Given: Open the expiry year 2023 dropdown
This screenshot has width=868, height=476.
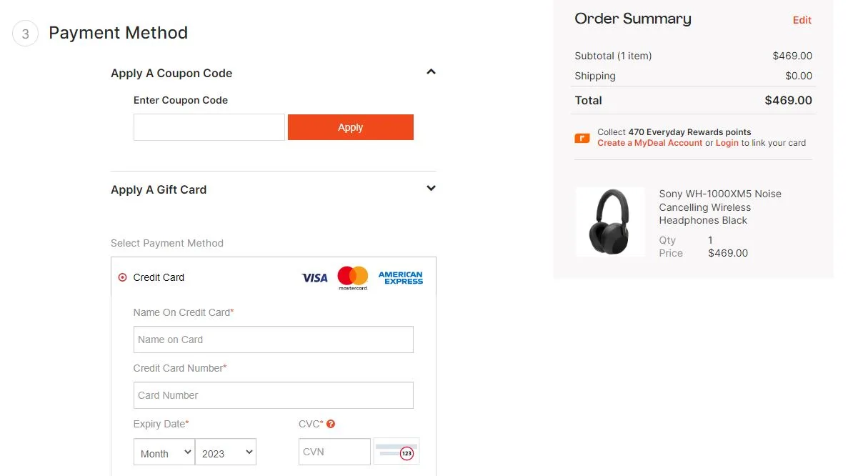Looking at the screenshot, I should [226, 452].
